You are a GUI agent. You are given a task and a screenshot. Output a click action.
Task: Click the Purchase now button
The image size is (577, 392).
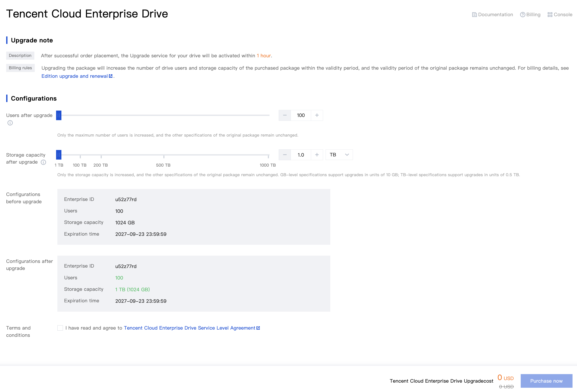546,381
